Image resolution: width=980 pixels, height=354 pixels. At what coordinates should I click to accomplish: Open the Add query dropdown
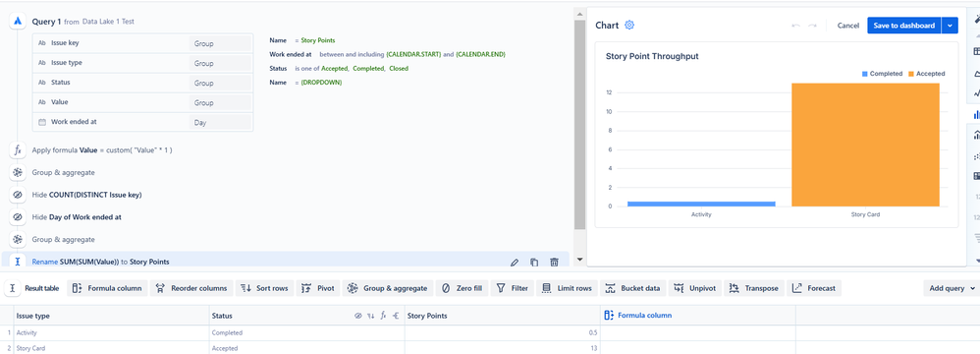952,288
